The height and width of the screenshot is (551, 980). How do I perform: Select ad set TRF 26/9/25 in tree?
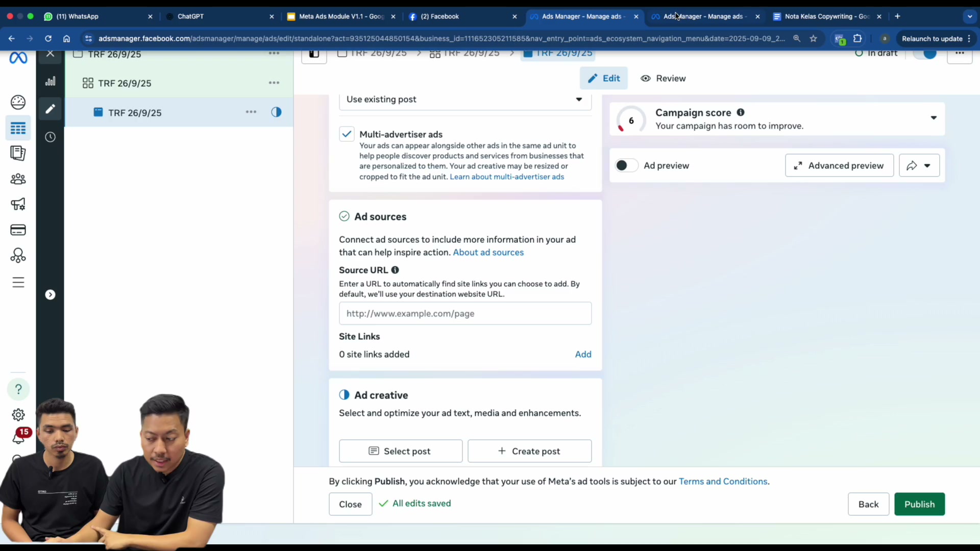point(125,83)
